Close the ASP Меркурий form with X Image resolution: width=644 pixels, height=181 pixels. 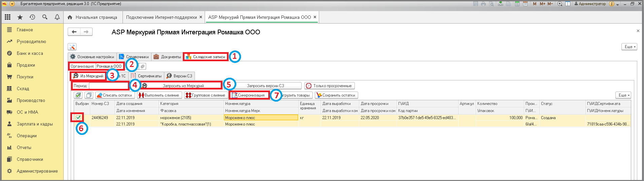pyautogui.click(x=638, y=31)
